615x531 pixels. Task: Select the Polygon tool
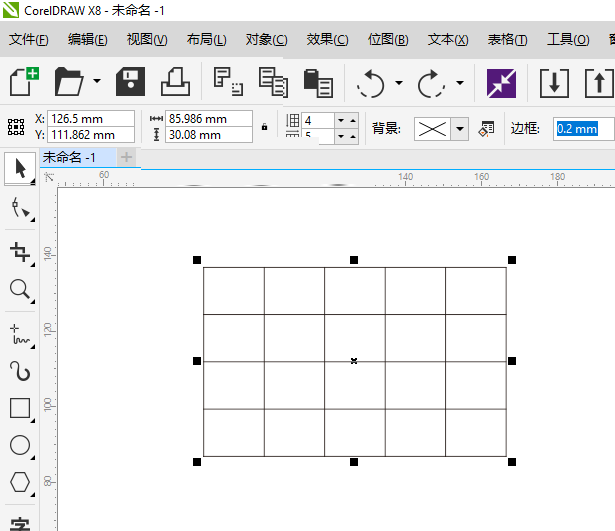[x=19, y=482]
